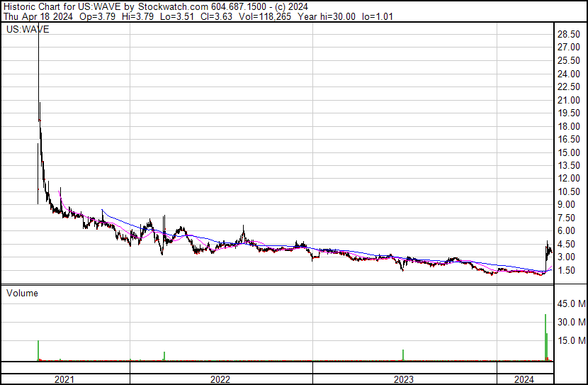Image resolution: width=588 pixels, height=385 pixels.
Task: Click the 45.0 M volume axis label
Action: 570,304
